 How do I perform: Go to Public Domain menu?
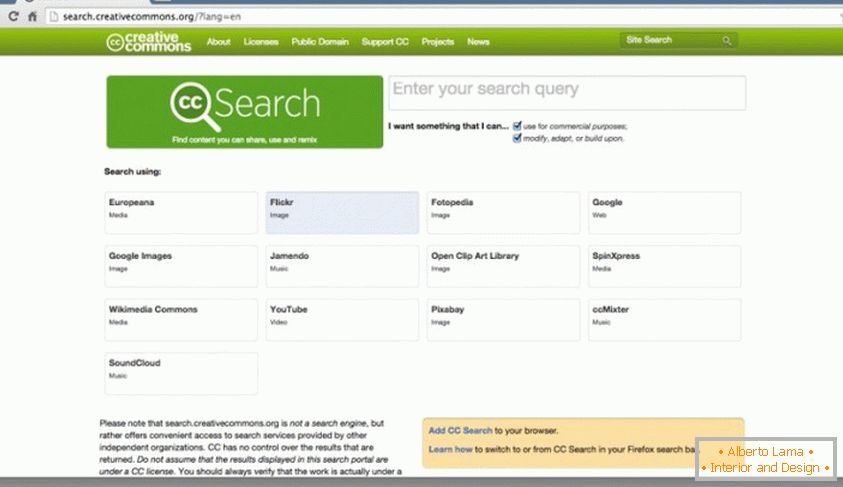(x=320, y=42)
